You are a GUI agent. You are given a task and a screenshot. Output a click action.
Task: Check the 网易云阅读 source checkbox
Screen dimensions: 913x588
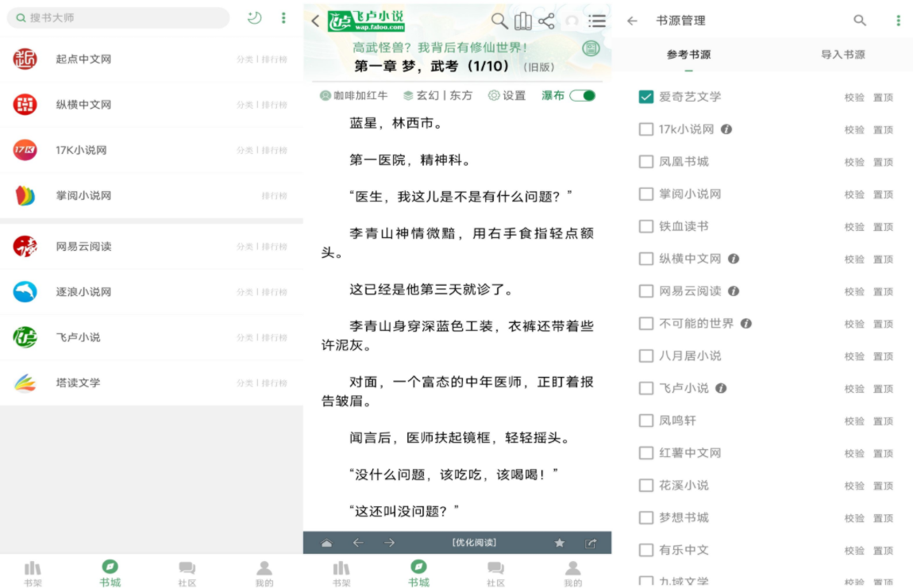[645, 290]
